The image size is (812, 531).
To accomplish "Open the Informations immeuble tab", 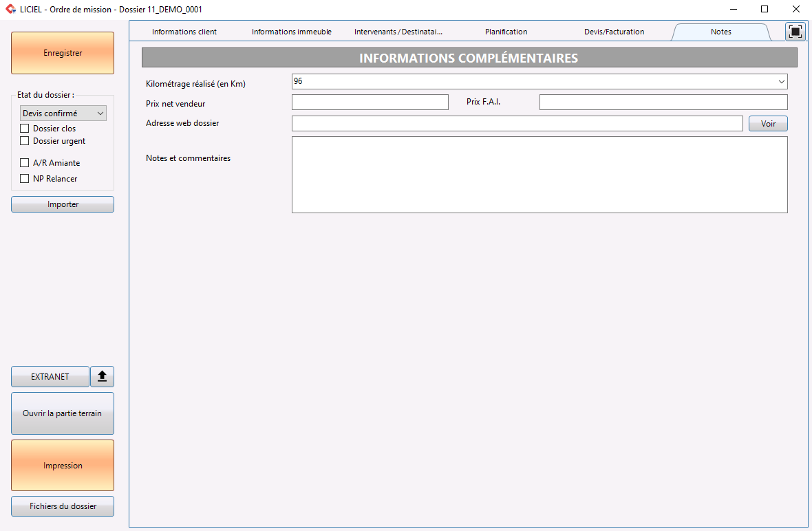I will click(x=291, y=32).
